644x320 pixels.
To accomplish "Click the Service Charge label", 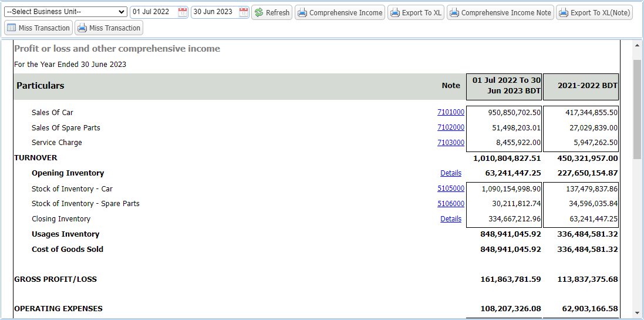I will (57, 143).
